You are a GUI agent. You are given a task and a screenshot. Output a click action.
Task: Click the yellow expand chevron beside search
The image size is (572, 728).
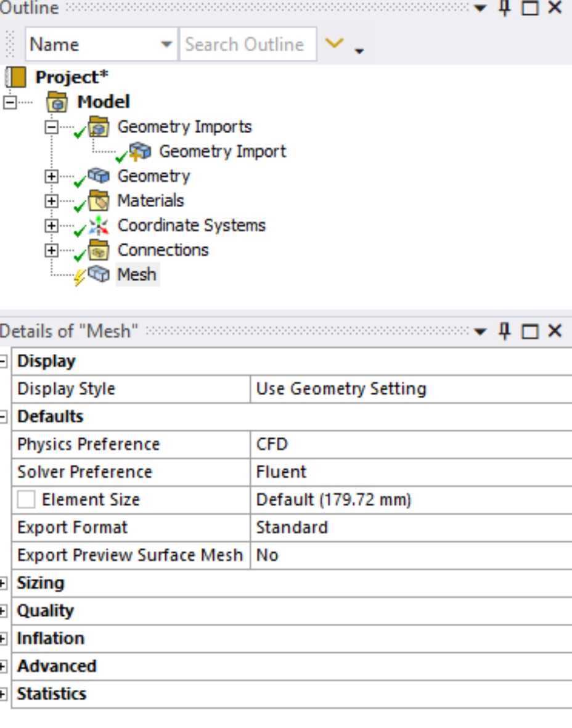pyautogui.click(x=334, y=43)
